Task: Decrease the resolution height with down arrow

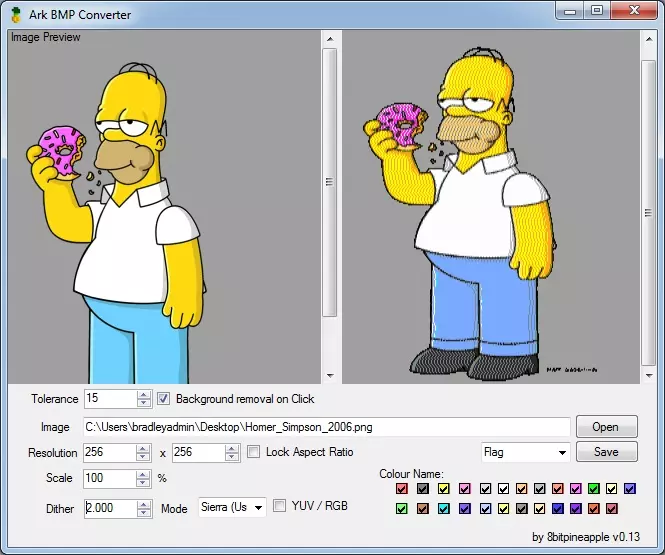Action: point(231,457)
